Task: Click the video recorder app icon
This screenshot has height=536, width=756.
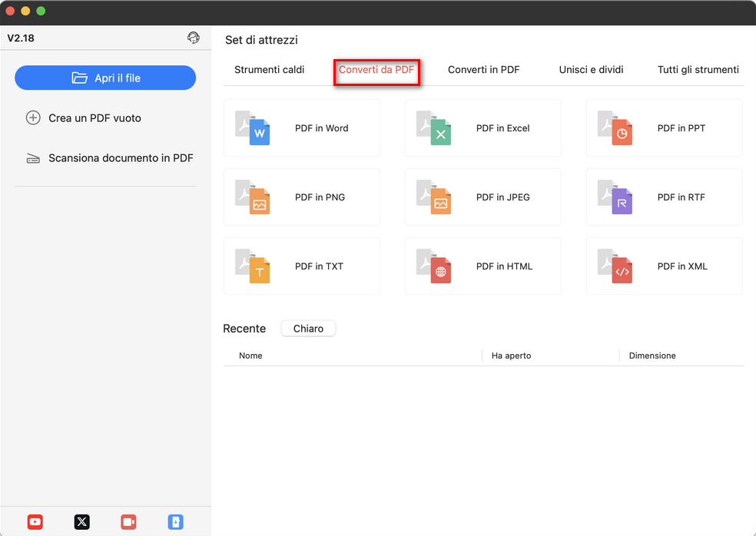Action: point(128,521)
